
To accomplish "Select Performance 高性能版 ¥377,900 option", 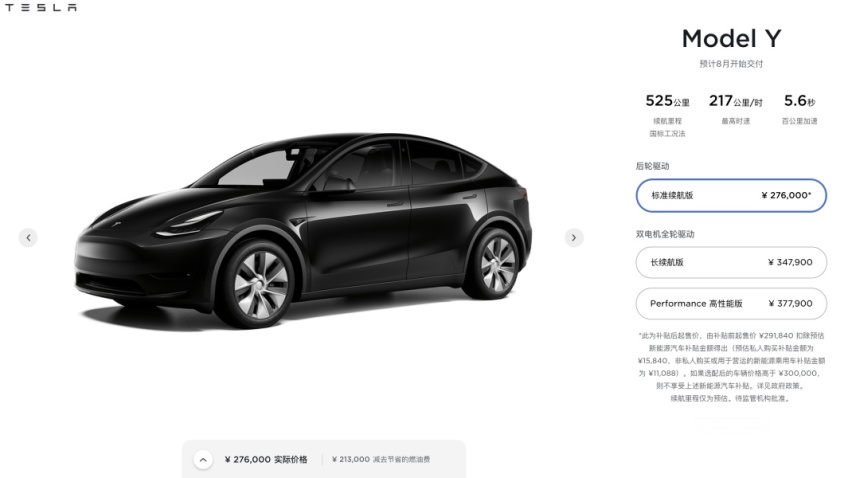I will point(731,304).
